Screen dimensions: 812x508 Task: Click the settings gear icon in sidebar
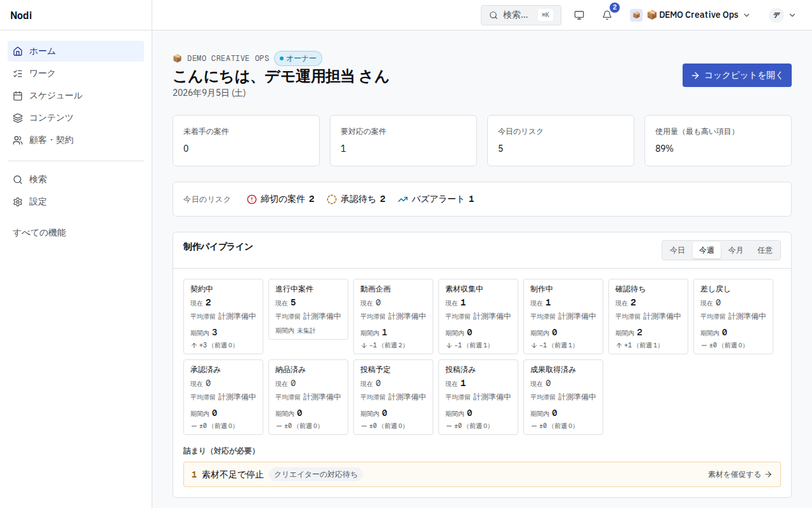point(18,202)
